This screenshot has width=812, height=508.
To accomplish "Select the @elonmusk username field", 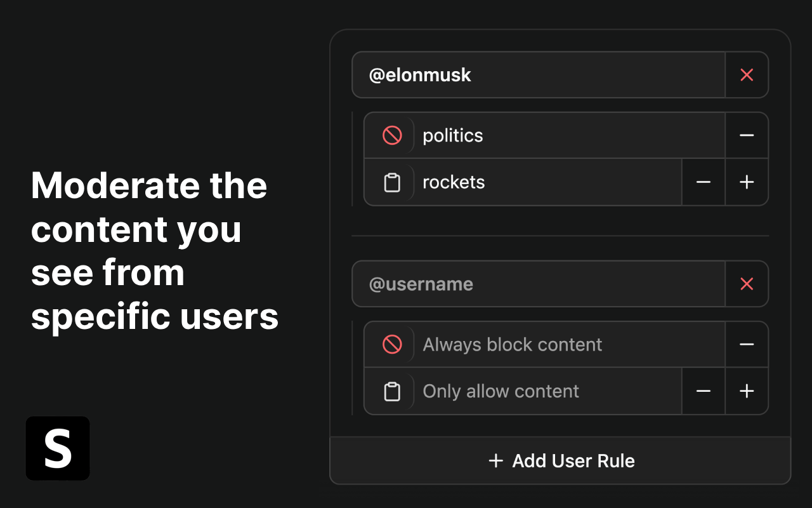I will pos(539,75).
